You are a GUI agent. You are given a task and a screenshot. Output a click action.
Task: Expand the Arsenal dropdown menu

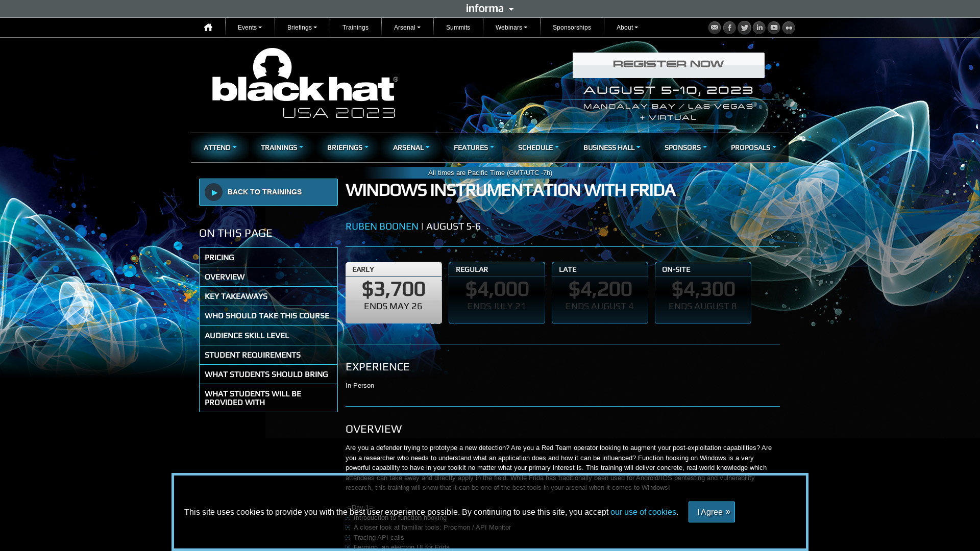(x=407, y=27)
